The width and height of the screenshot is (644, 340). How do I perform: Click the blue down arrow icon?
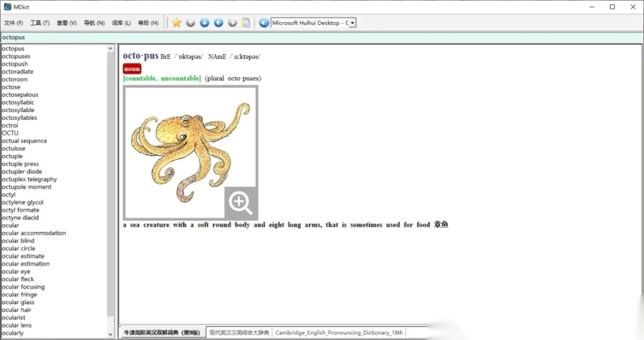coord(205,23)
